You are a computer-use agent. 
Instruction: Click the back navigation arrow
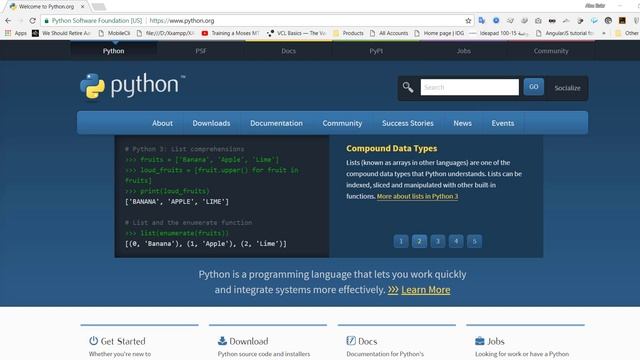click(x=8, y=20)
